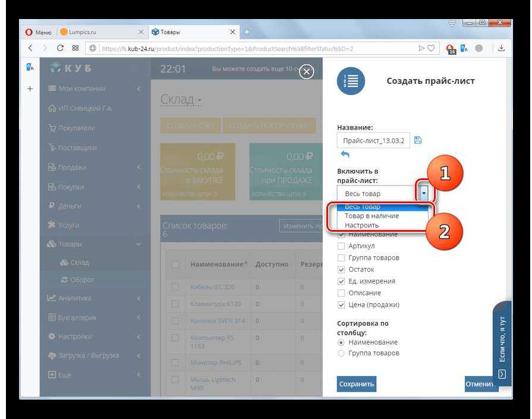Click the heart bookmark icon
The height and width of the screenshot is (419, 532).
tap(431, 49)
